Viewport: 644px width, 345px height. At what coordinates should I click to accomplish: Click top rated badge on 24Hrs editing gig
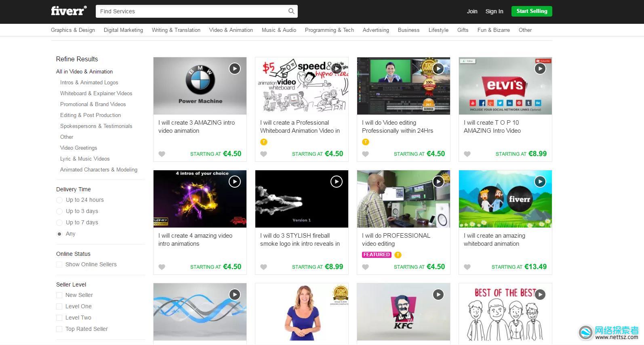click(366, 142)
